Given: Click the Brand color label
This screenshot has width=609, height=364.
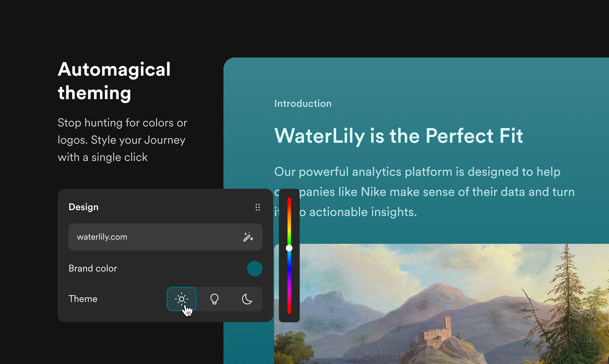Looking at the screenshot, I should (x=93, y=268).
